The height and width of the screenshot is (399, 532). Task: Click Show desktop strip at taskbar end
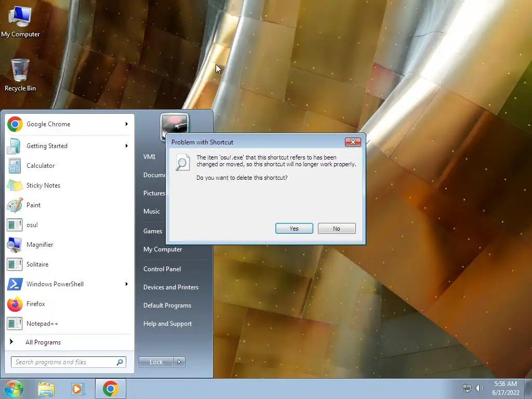coord(528,389)
